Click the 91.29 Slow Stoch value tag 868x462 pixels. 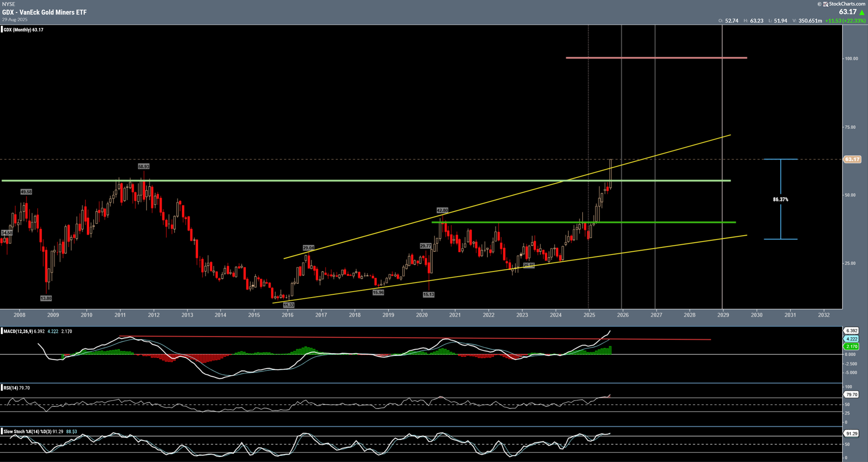click(851, 434)
